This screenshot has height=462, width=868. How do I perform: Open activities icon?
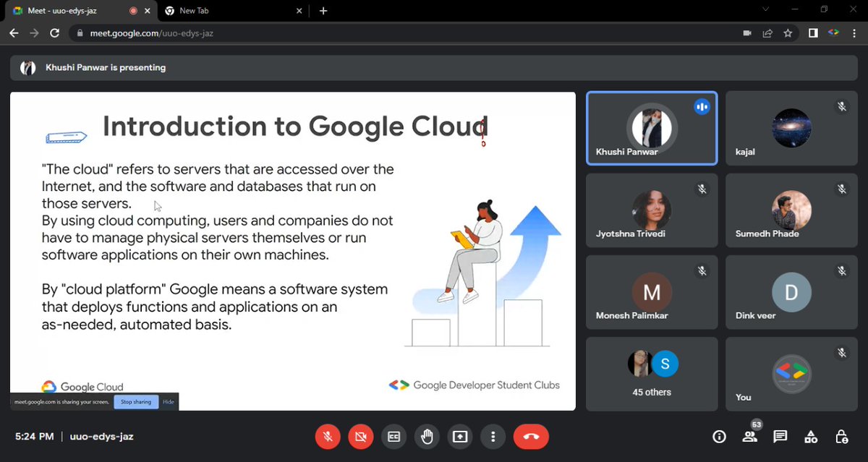pos(811,437)
